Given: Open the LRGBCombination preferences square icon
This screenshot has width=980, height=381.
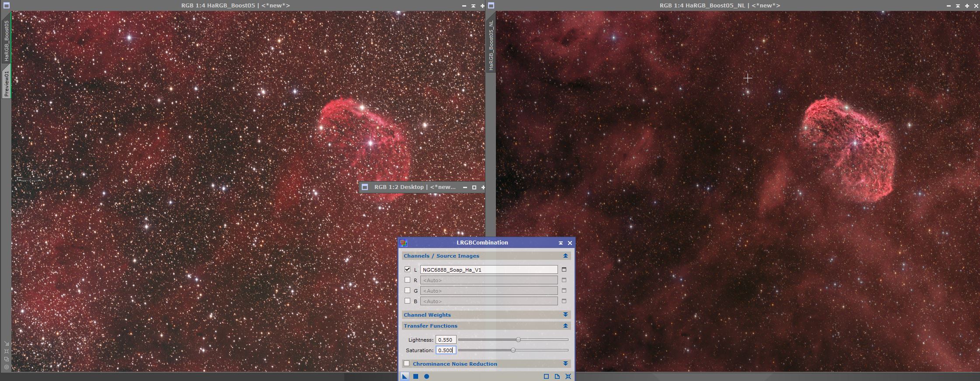Looking at the screenshot, I should (546, 376).
